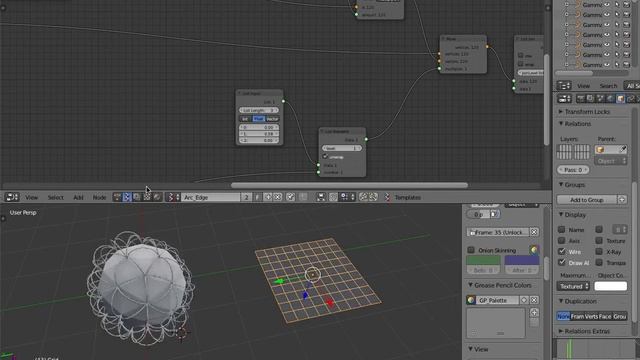Image resolution: width=640 pixels, height=360 pixels.
Task: Open Maximum draw type Textured dropdown
Action: point(573,286)
